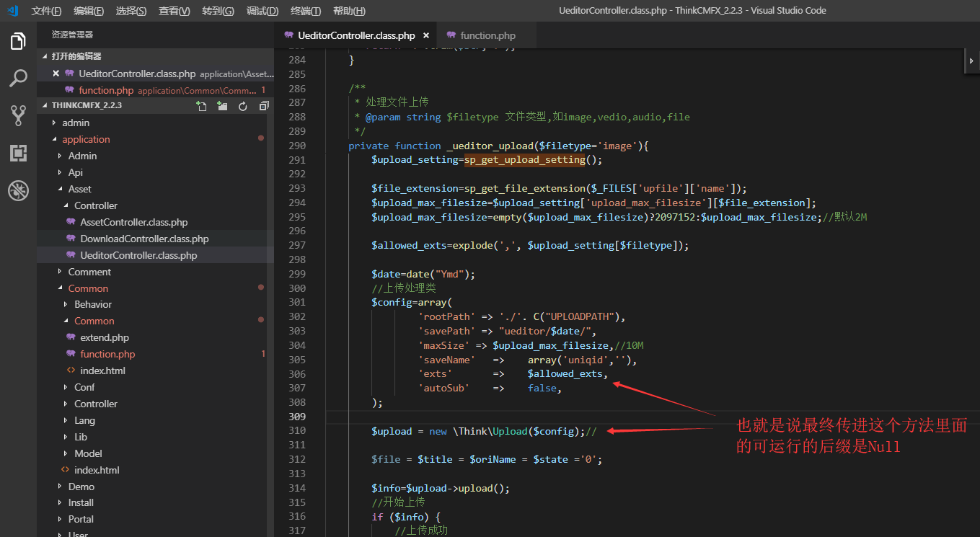The image size is (980, 537).
Task: Expand the admin folder
Action: coord(76,123)
